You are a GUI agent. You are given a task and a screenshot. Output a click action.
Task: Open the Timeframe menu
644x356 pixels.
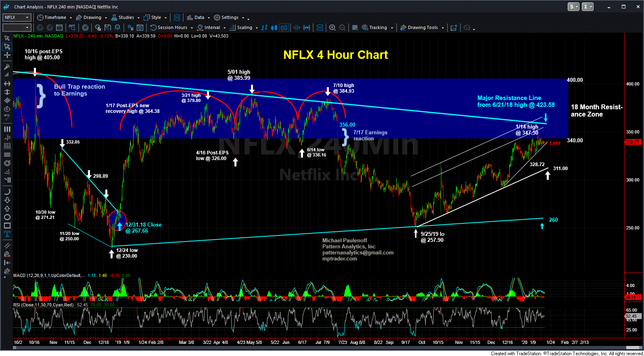(x=54, y=17)
